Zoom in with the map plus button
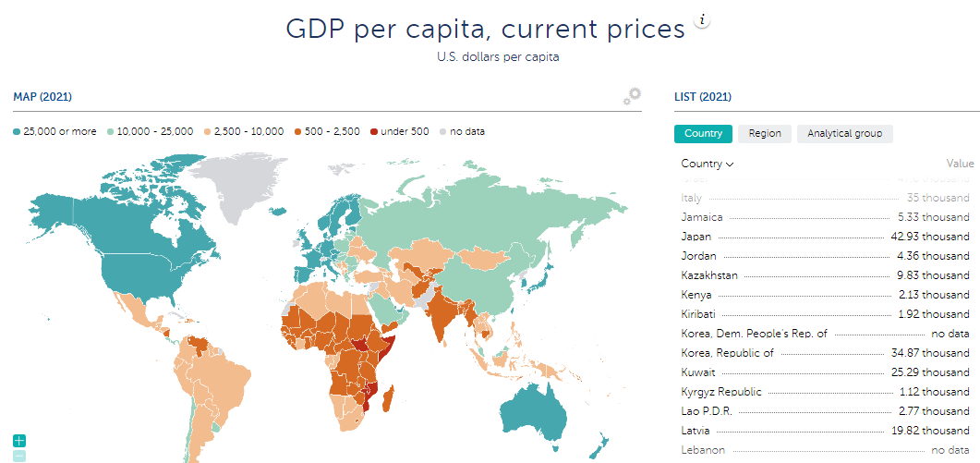The width and height of the screenshot is (980, 463). click(x=19, y=441)
